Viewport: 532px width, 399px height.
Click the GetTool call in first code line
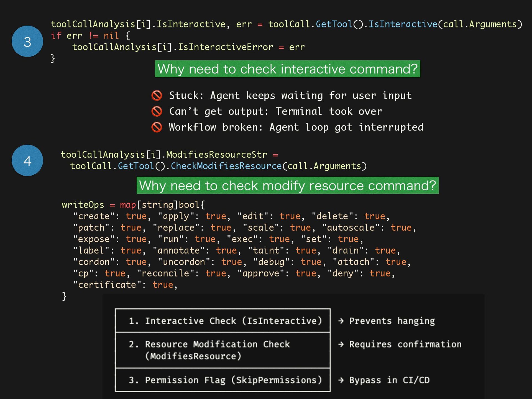click(x=334, y=24)
